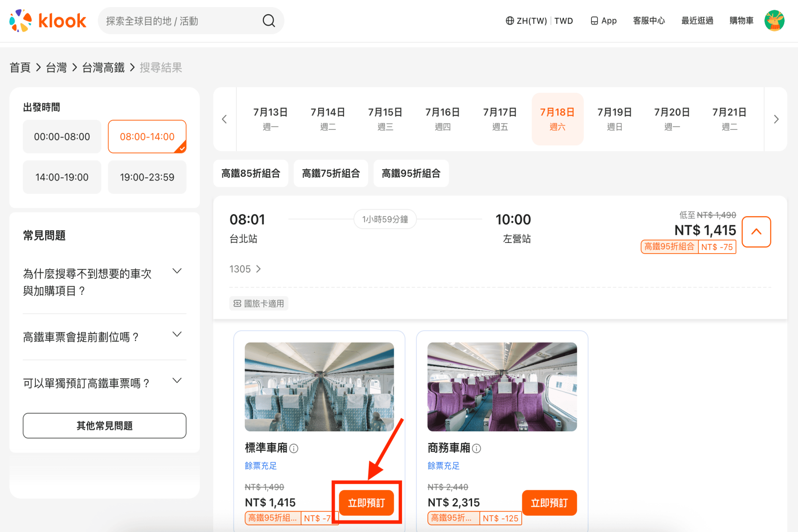Select date 7月21日 週二
Screen dimensions: 798x532
tap(729, 119)
